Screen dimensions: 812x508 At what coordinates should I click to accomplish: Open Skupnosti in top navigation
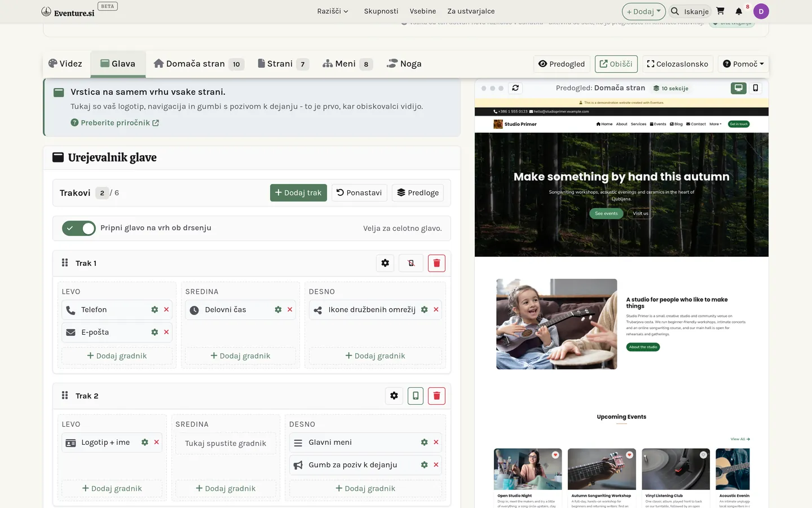381,11
